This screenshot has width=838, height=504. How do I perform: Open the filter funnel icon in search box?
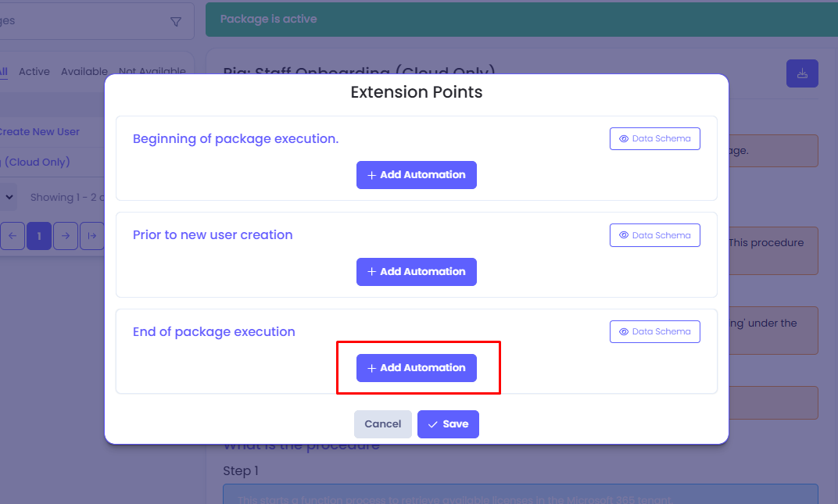tap(176, 21)
